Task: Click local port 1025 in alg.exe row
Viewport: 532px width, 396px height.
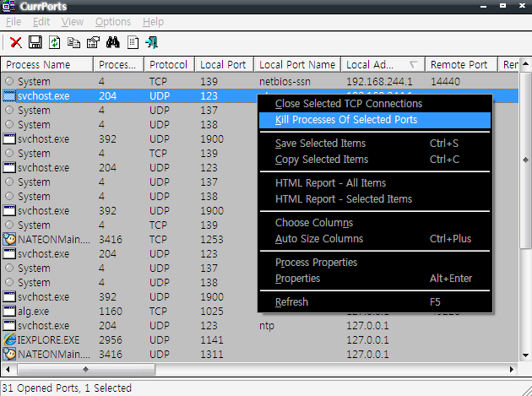Action: click(212, 312)
